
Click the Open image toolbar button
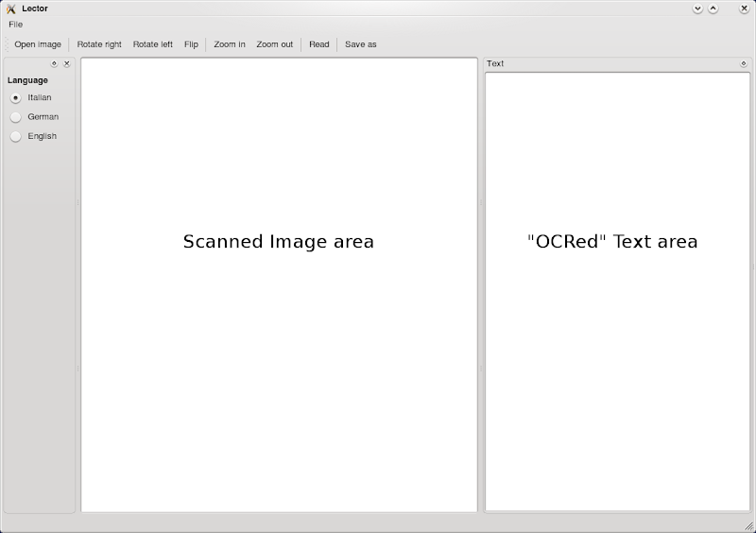[38, 44]
